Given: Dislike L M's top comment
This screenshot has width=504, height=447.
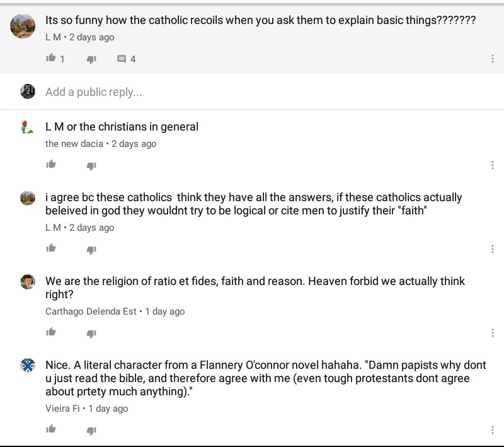Looking at the screenshot, I should pos(91,59).
